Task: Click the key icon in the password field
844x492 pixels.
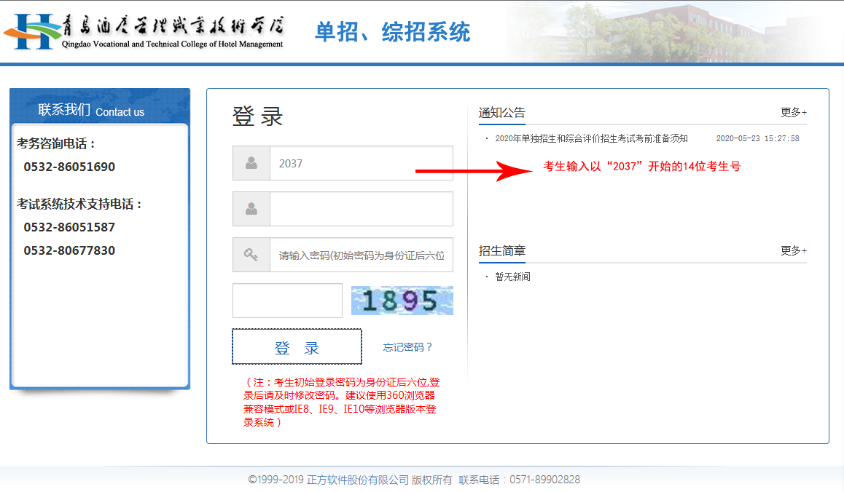Action: tap(251, 255)
